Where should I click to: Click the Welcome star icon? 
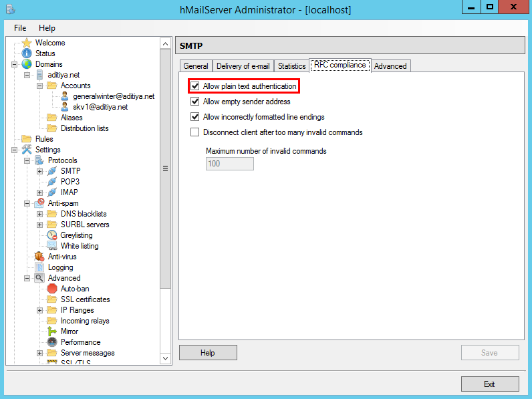pyautogui.click(x=27, y=43)
